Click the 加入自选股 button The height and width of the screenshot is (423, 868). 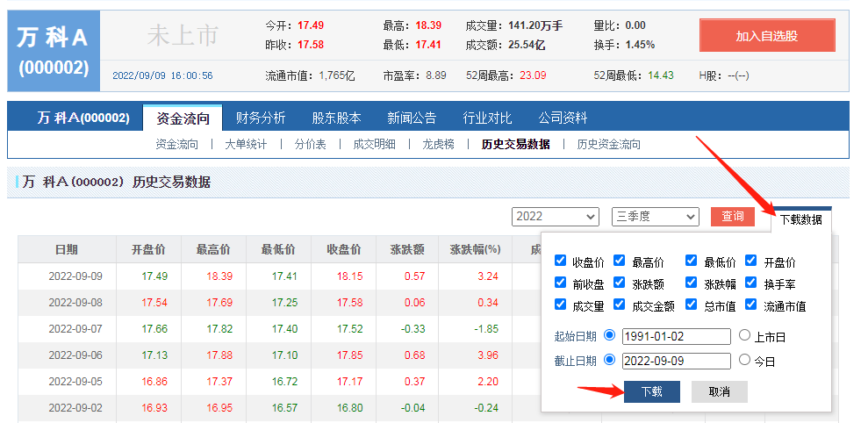click(767, 36)
